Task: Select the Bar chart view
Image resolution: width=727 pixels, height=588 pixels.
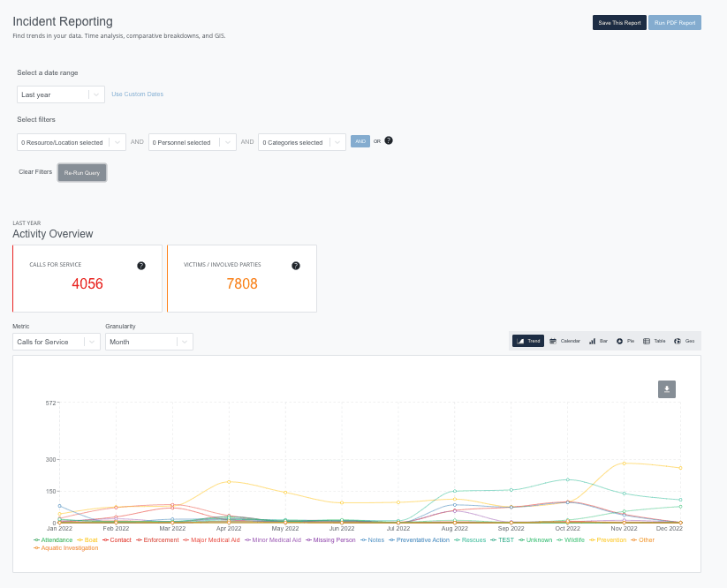Action: (x=598, y=341)
